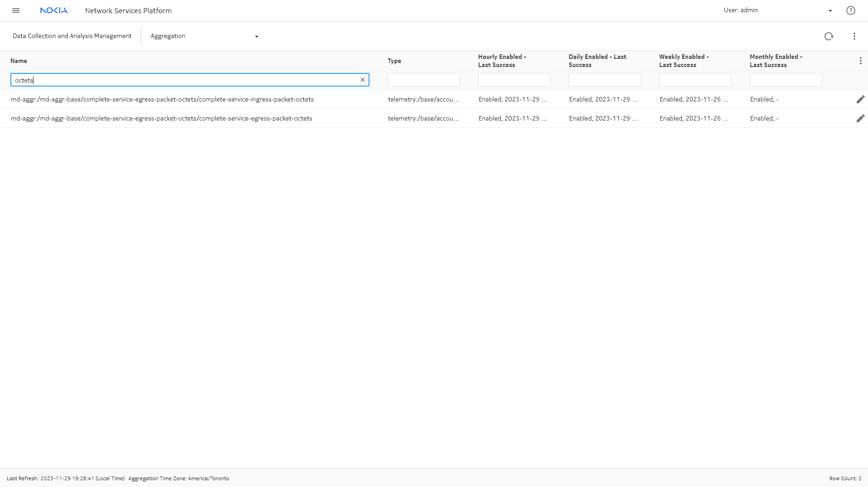
Task: Open table column settings kebab menu
Action: 860,61
